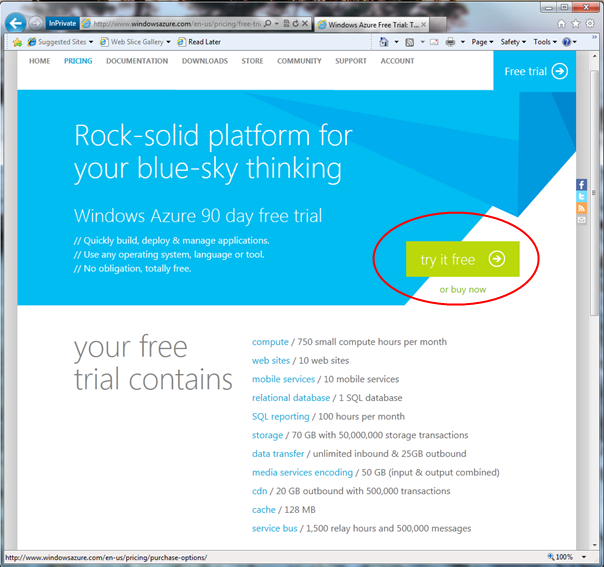Share the page via the Twitter icon

click(582, 196)
